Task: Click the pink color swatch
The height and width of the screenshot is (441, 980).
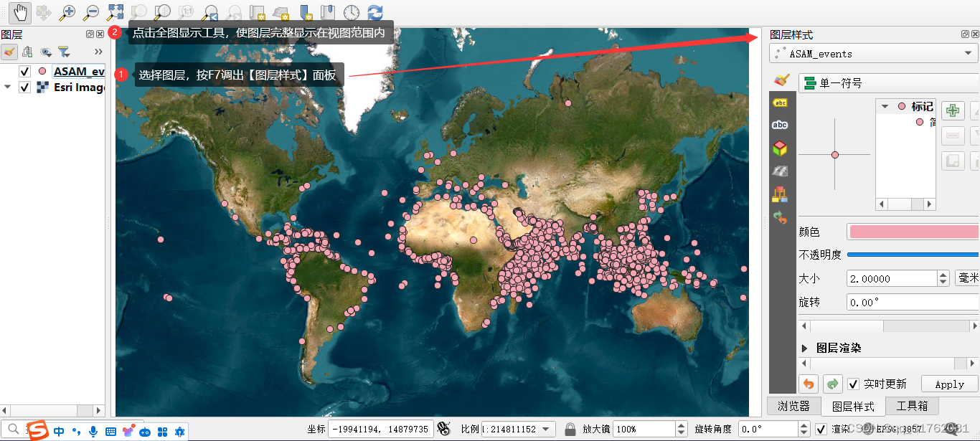Action: [x=913, y=232]
